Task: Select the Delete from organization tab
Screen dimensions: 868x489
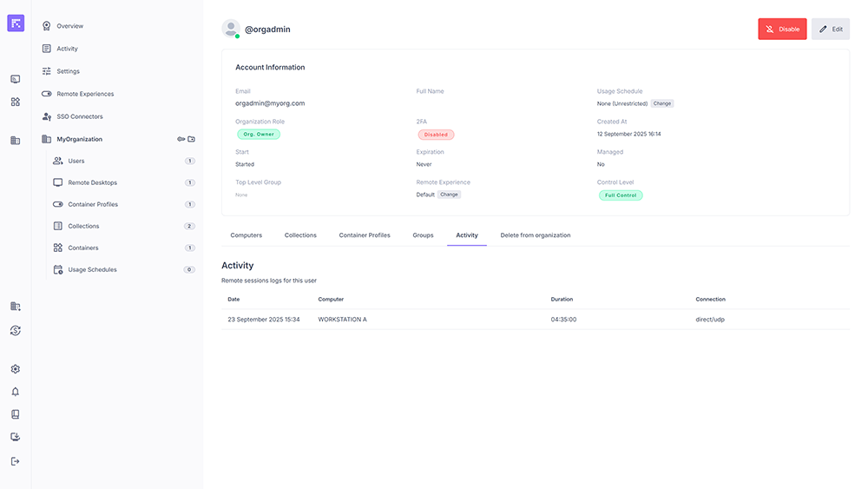Action: 535,235
